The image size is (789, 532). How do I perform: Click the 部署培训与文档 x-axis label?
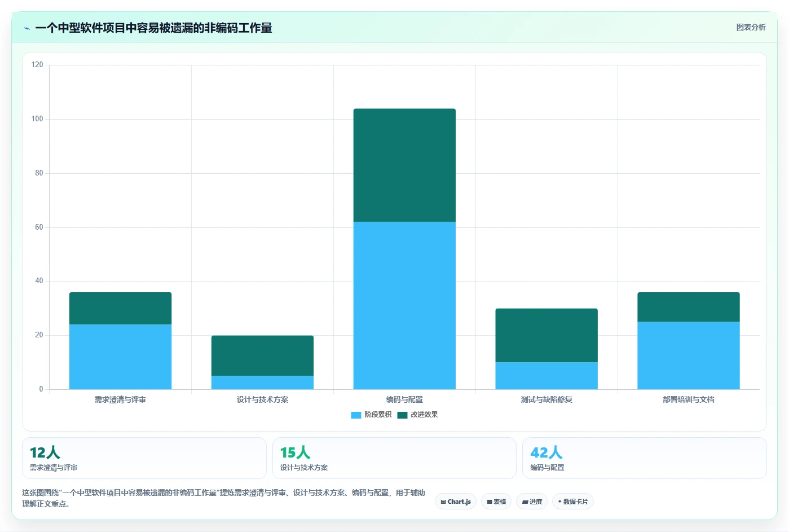pyautogui.click(x=689, y=399)
